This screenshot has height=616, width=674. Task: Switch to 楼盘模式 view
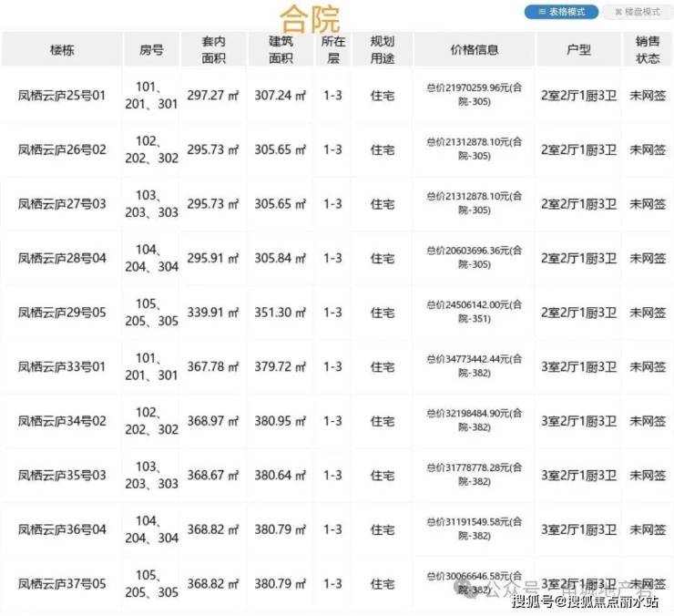coord(638,12)
